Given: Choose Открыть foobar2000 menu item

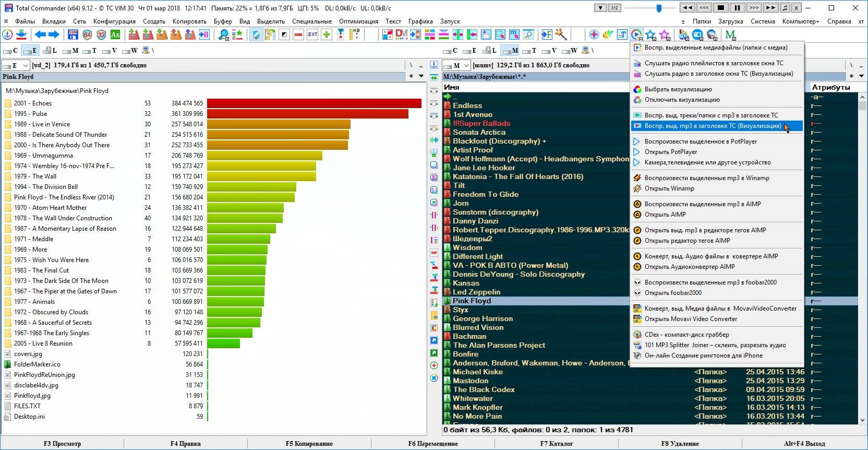Looking at the screenshot, I should pyautogui.click(x=717, y=293).
